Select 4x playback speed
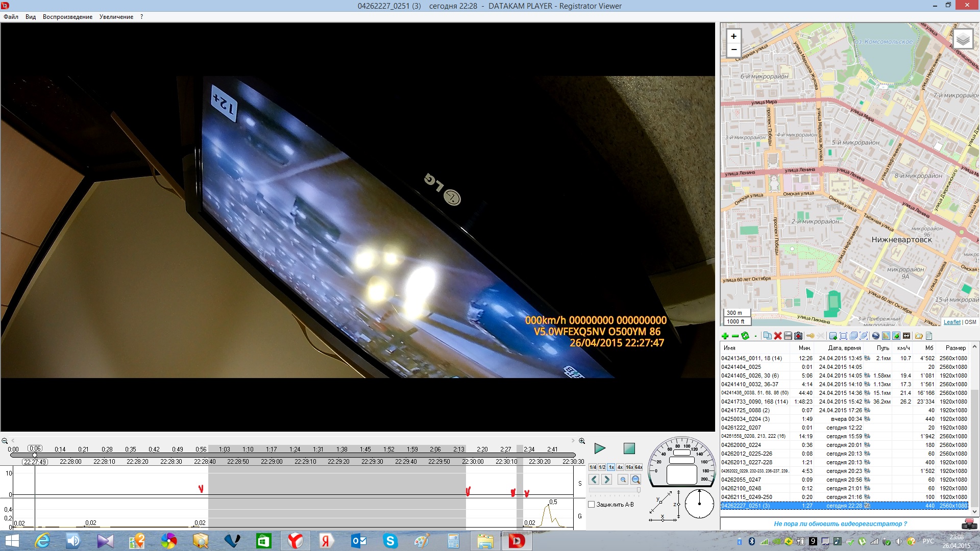 point(620,467)
